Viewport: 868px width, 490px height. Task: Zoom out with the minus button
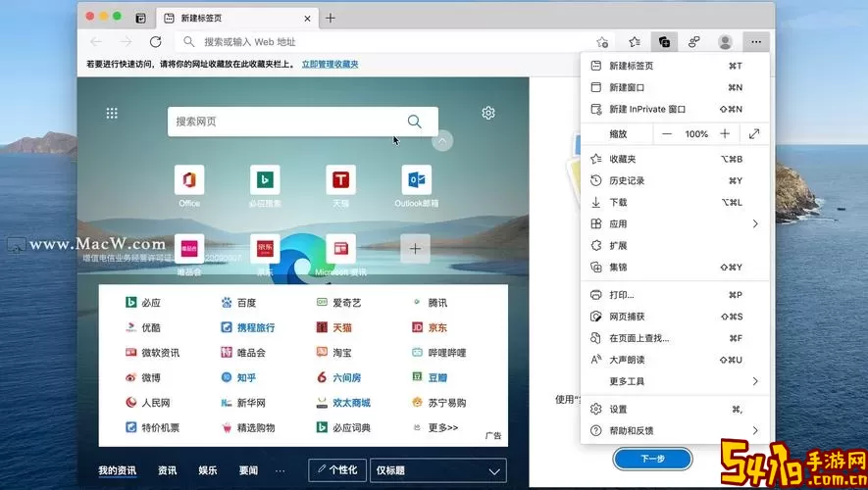(x=667, y=134)
